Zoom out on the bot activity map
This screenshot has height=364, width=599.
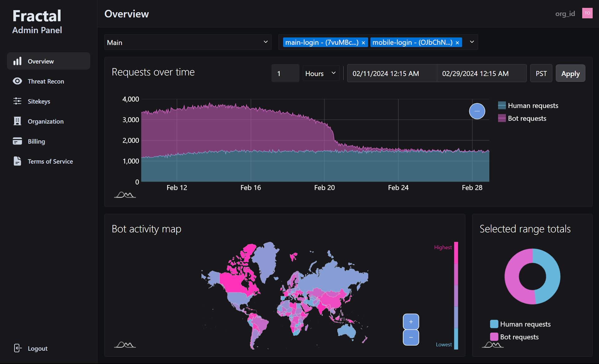411,337
